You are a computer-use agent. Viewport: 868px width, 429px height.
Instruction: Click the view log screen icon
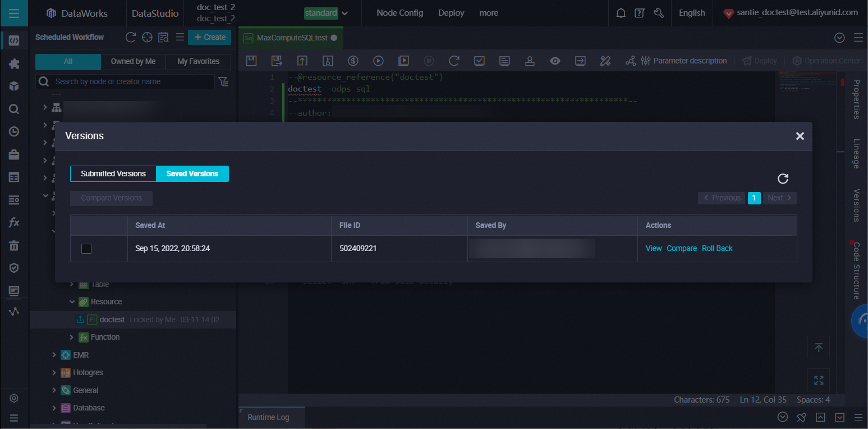tap(504, 61)
